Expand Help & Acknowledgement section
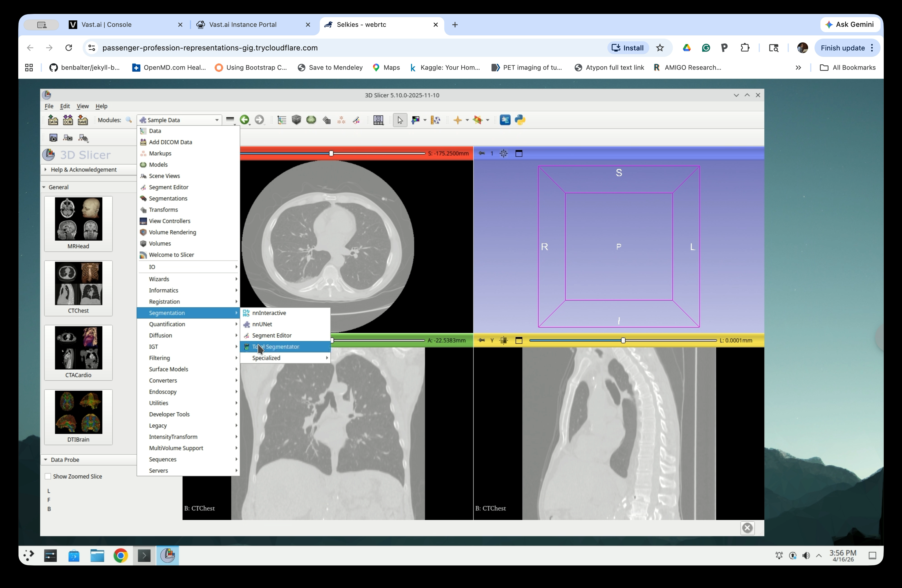Screen dimensions: 902x588 (x=83, y=169)
